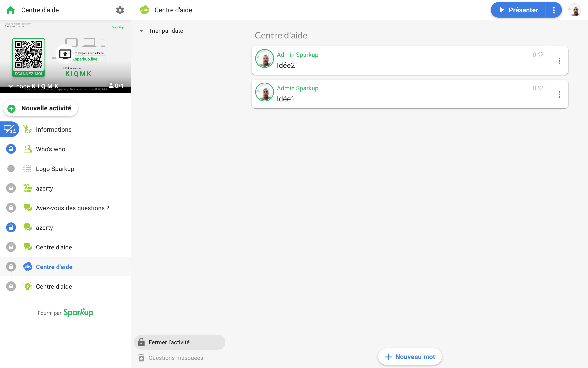The image size is (588, 368).
Task: Click the green abc word cloud icon in header
Action: point(145,10)
